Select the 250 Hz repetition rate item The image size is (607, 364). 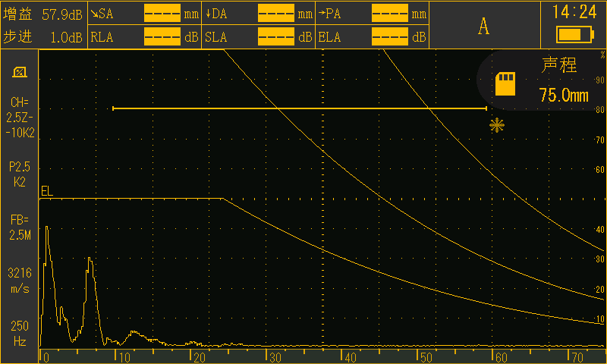point(20,334)
